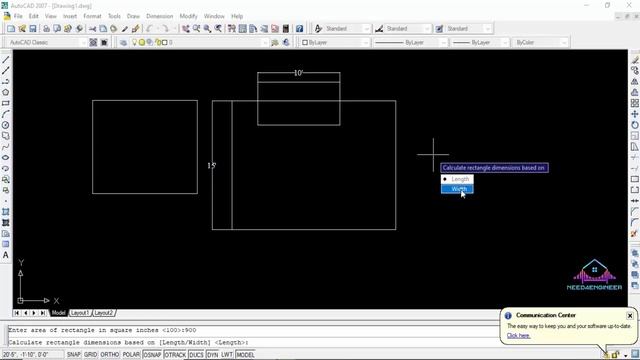Image resolution: width=640 pixels, height=360 pixels.
Task: Follow the Click here link
Action: coord(518,336)
